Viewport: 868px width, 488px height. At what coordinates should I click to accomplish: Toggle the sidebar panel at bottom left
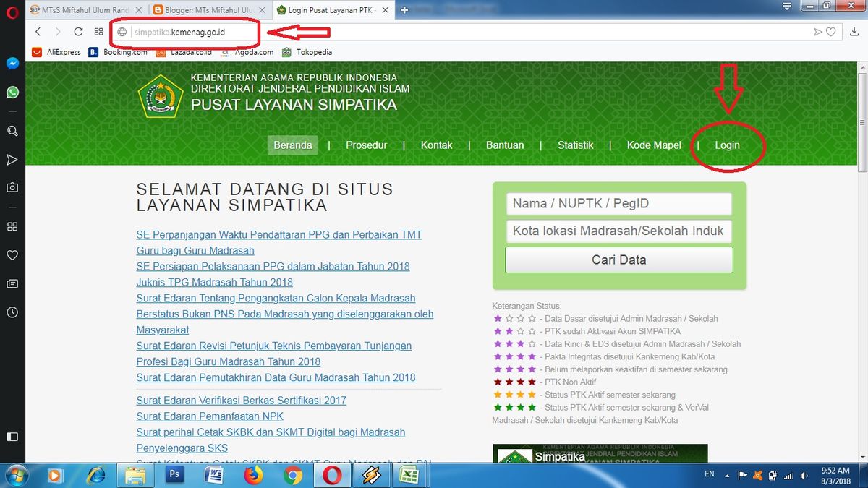[x=12, y=437]
